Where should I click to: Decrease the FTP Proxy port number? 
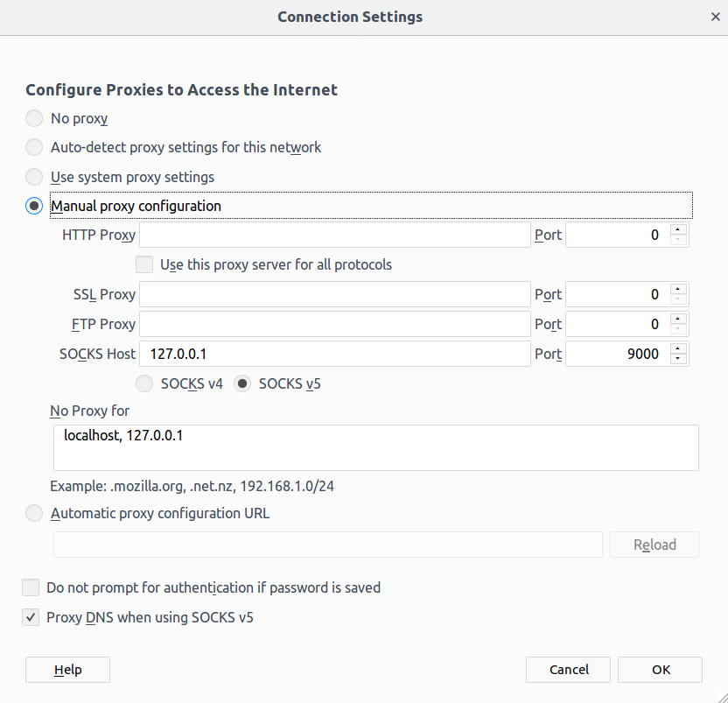678,330
